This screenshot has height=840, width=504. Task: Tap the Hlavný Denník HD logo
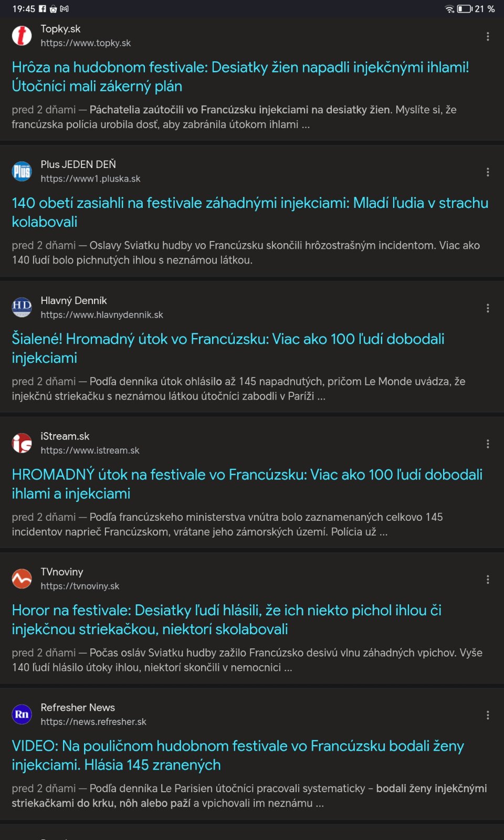(x=22, y=308)
